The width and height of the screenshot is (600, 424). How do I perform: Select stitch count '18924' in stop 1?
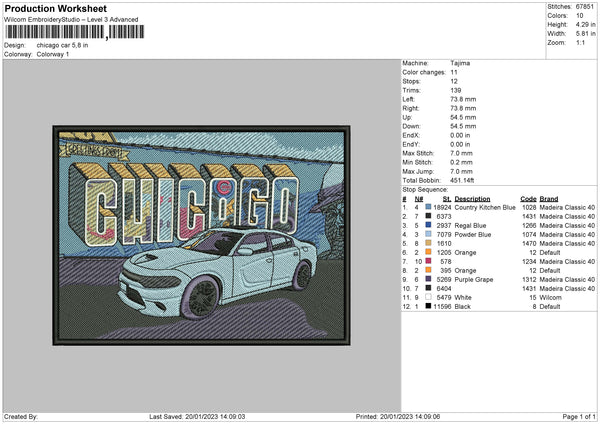442,207
